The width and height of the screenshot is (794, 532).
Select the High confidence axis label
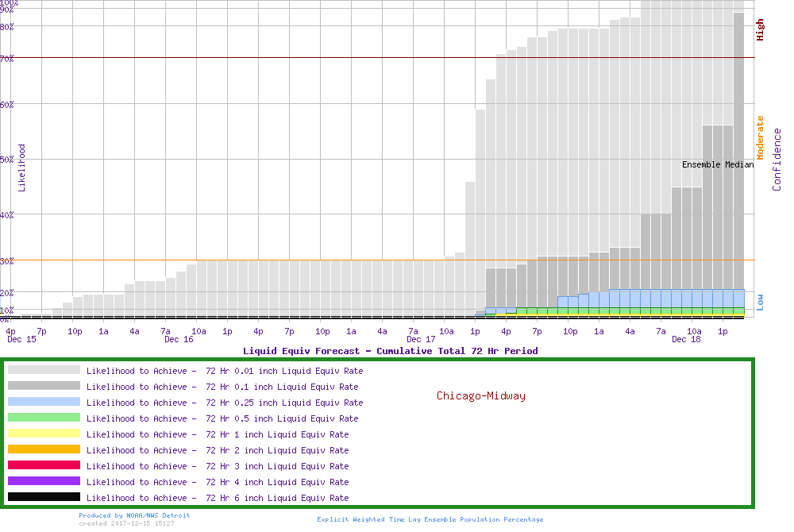(760, 30)
